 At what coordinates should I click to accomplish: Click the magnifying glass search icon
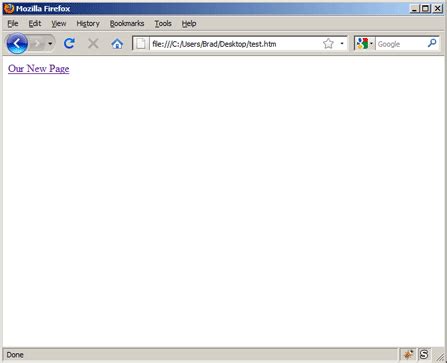tap(432, 43)
